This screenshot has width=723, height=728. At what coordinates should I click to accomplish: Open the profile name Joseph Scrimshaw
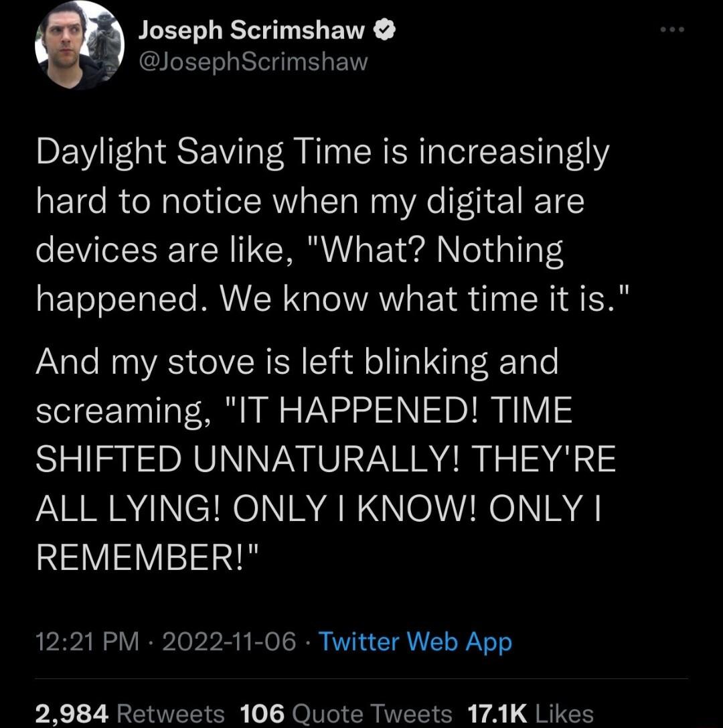pyautogui.click(x=251, y=29)
